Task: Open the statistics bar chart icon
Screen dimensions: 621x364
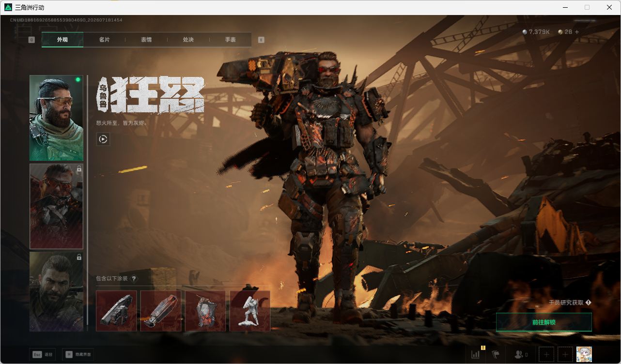Action: click(476, 354)
